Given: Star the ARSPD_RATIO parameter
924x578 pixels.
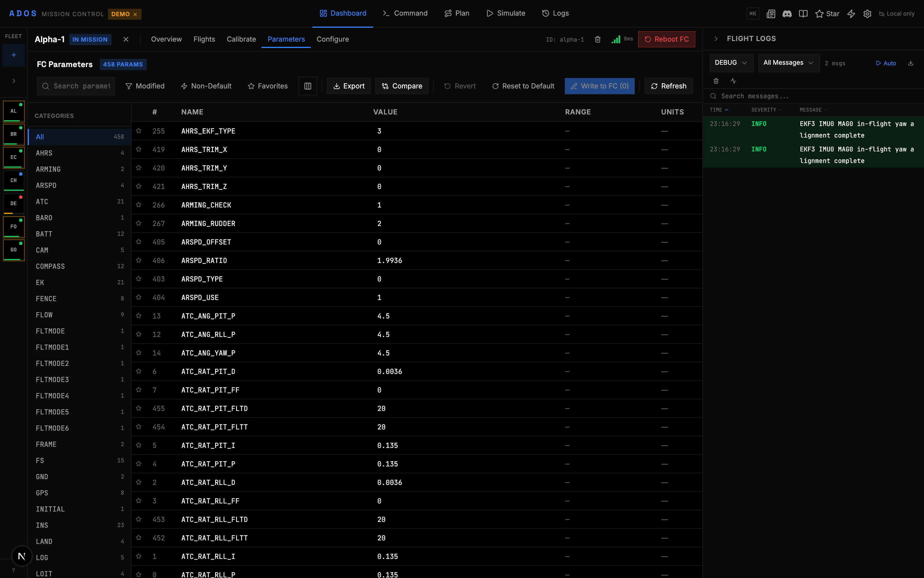Looking at the screenshot, I should [139, 260].
